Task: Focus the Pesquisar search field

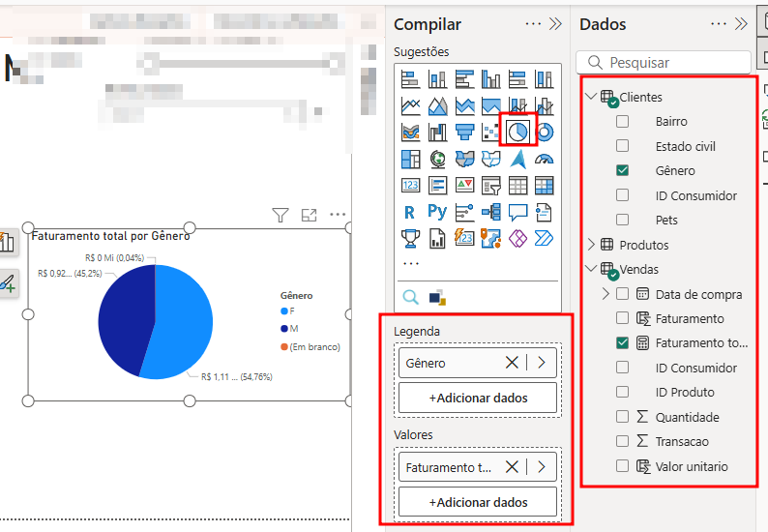Action: [664, 63]
